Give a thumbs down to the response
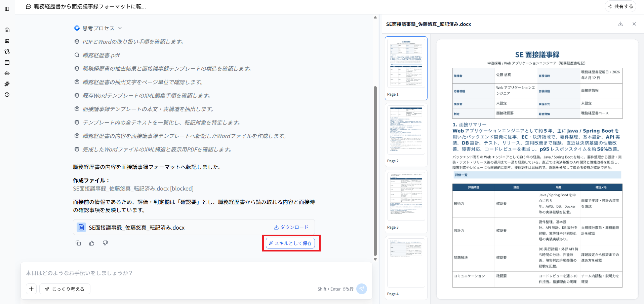The width and height of the screenshot is (644, 304). pyautogui.click(x=105, y=243)
